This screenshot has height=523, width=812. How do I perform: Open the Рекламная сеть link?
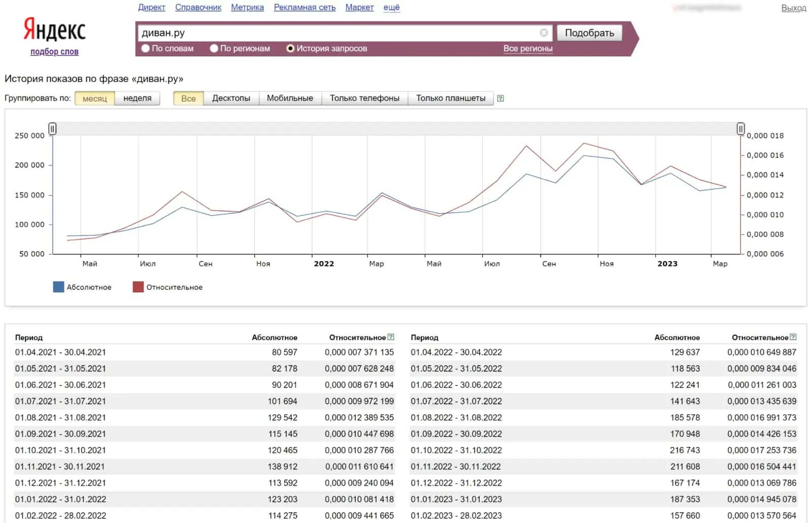(x=305, y=8)
